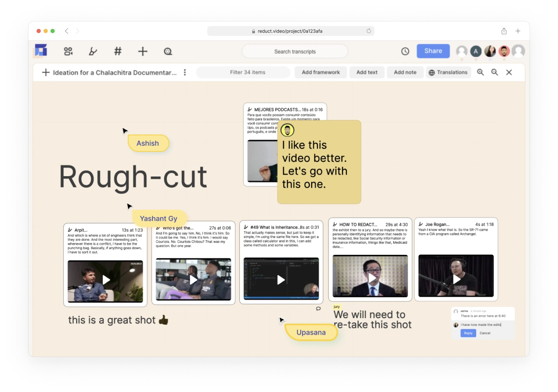The height and width of the screenshot is (392, 558).
Task: Open the Reduct home logo
Action: pyautogui.click(x=41, y=51)
